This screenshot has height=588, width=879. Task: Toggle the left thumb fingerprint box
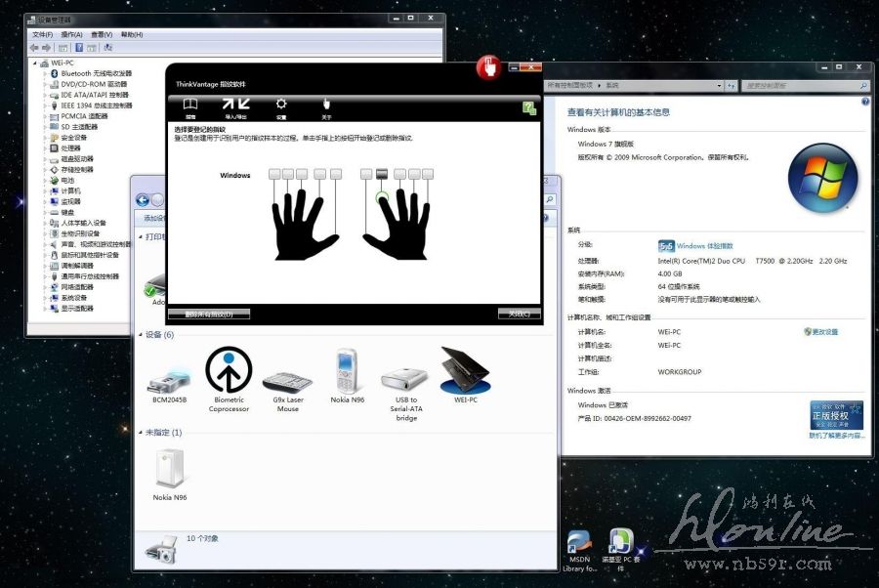336,174
